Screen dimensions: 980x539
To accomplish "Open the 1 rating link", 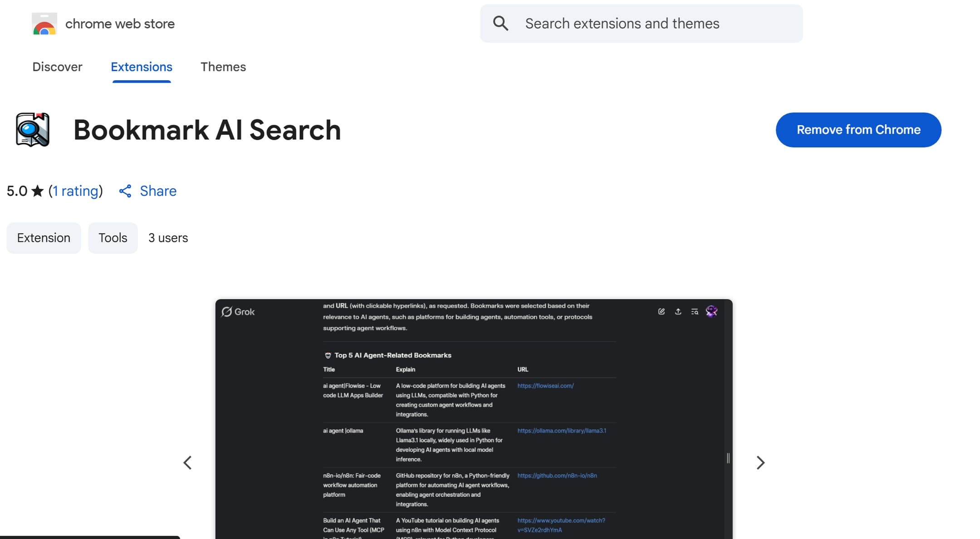I will tap(76, 191).
